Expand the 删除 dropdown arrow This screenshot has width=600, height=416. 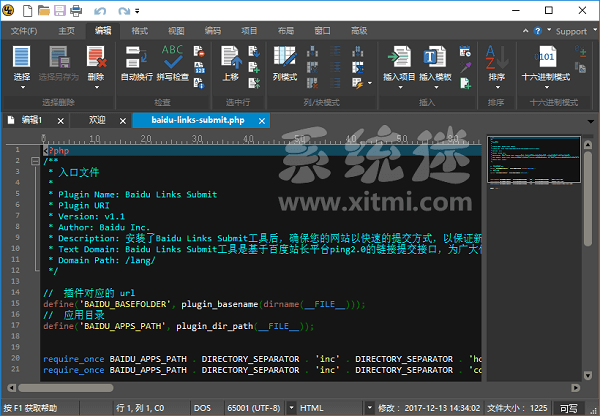(x=96, y=87)
